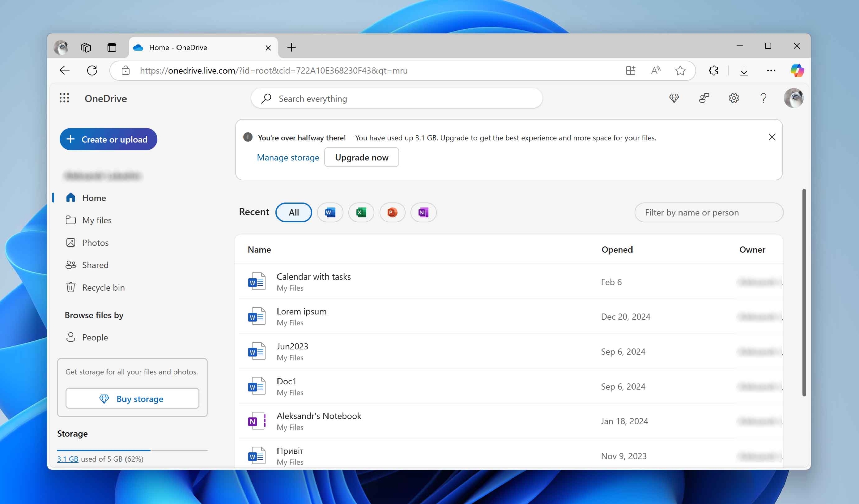Image resolution: width=859 pixels, height=504 pixels.
Task: View site information lock icon
Action: coord(125,70)
